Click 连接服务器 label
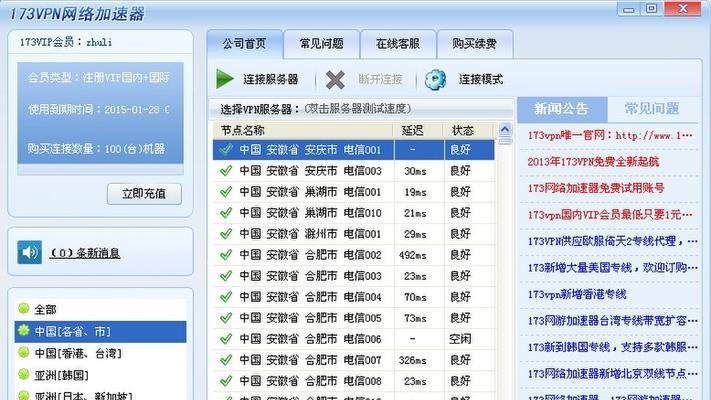Image resolution: width=711 pixels, height=400 pixels. (271, 80)
